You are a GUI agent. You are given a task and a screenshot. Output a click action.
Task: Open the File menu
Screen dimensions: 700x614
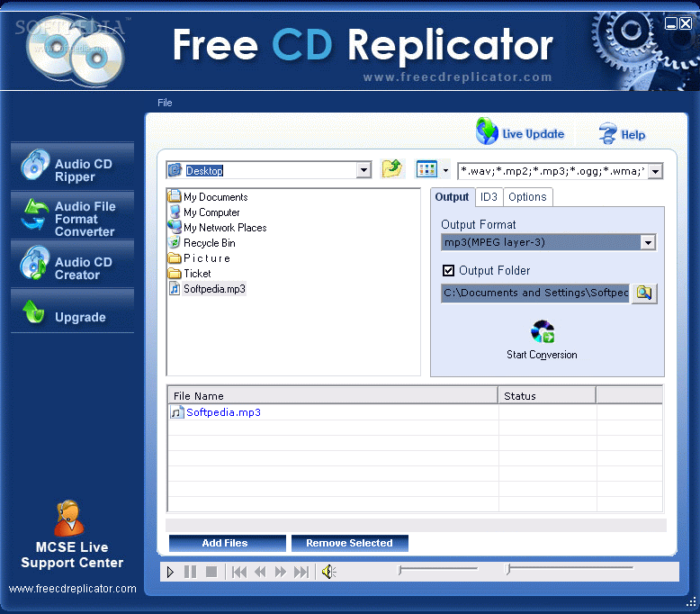pos(165,103)
